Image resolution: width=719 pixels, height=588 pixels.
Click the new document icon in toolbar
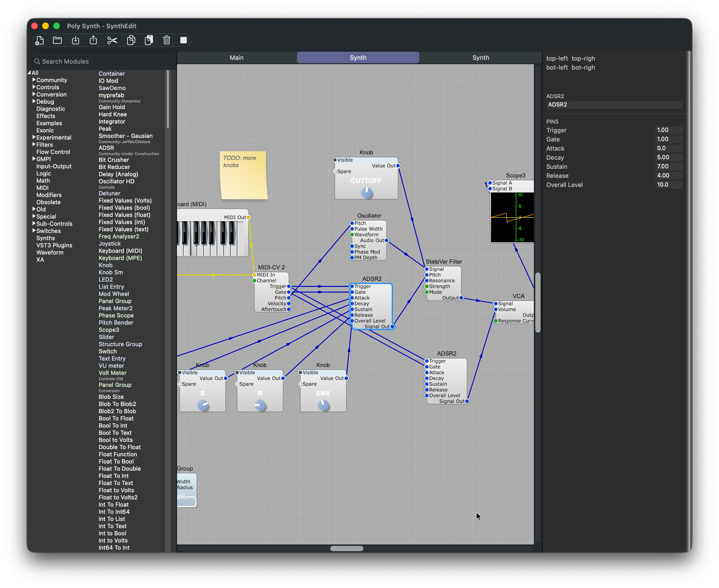click(40, 40)
